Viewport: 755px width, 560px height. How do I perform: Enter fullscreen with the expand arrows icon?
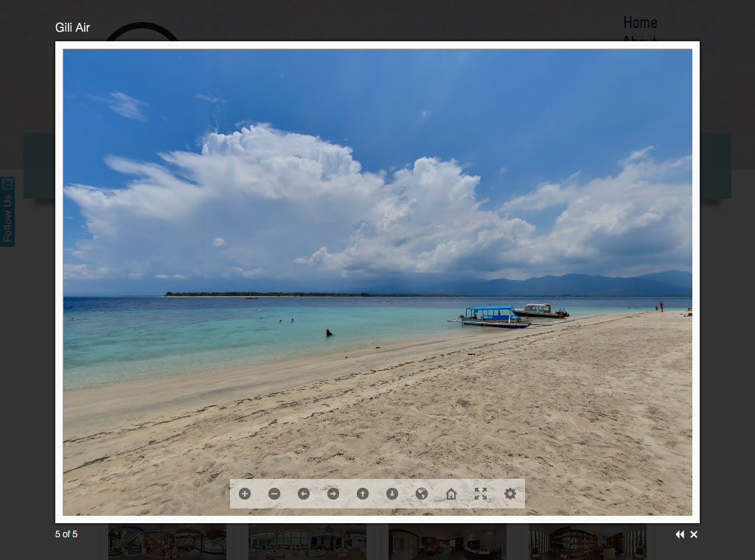coord(481,494)
